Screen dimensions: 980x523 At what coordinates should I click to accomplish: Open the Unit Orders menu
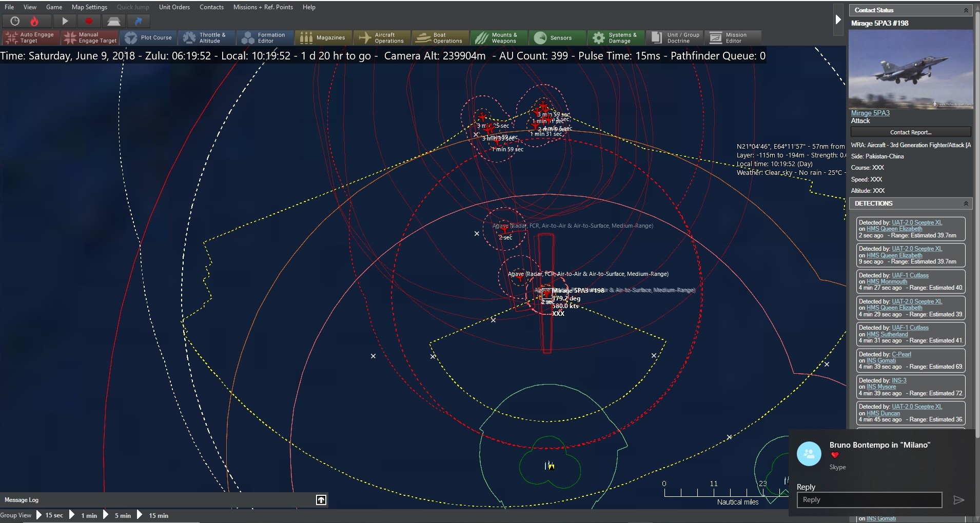(x=174, y=7)
